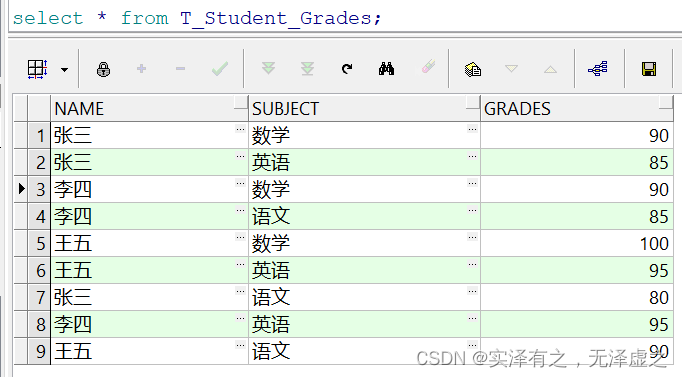Sort by the GRADES column header

point(577,108)
